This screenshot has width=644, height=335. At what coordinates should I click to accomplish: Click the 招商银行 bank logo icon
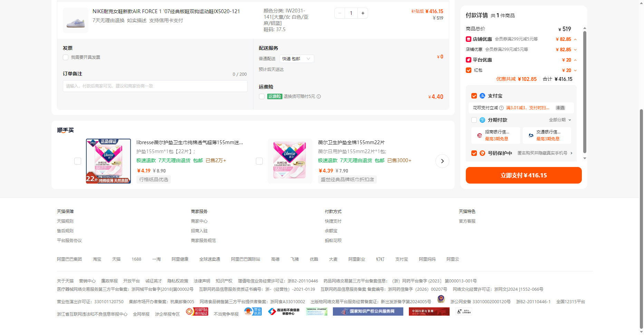point(479,136)
